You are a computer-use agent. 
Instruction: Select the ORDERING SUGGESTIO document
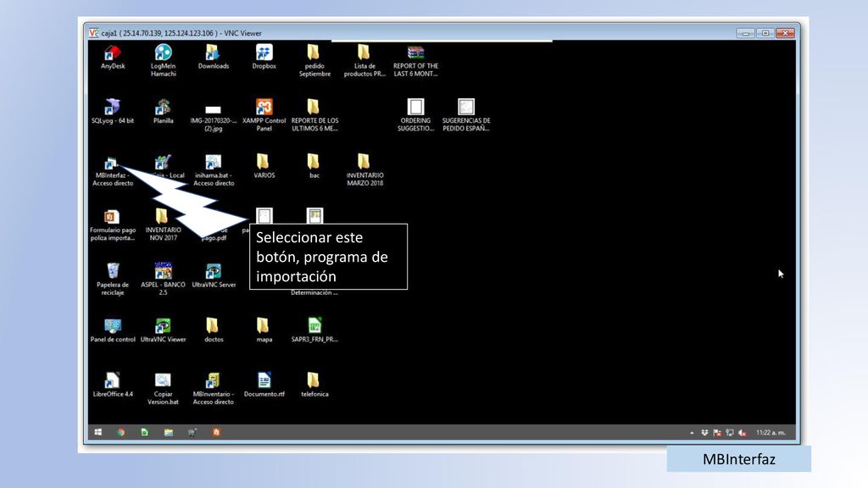(415, 115)
